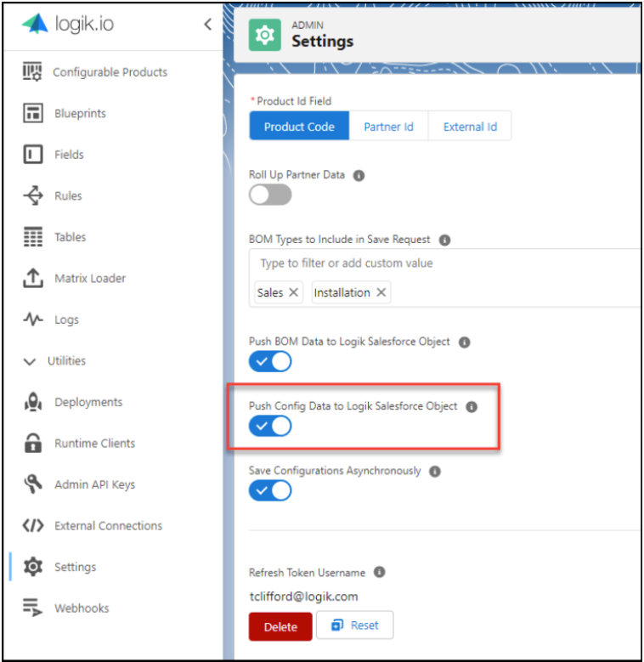This screenshot has width=644, height=662.
Task: Click the Logs pulse icon
Action: 33,319
